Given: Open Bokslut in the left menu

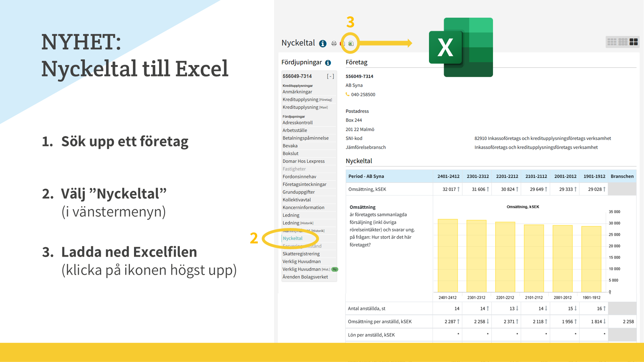Looking at the screenshot, I should point(290,153).
